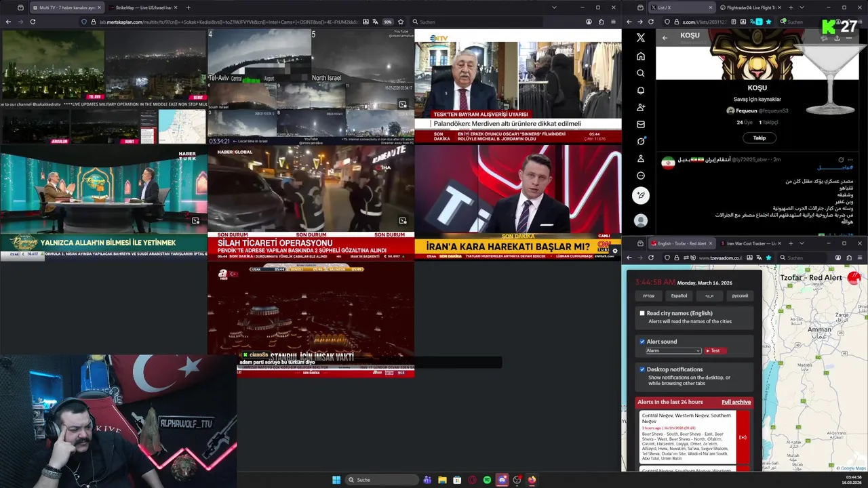Switch Tzofar language to Español
Image resolution: width=868 pixels, height=488 pixels.
[x=679, y=296]
